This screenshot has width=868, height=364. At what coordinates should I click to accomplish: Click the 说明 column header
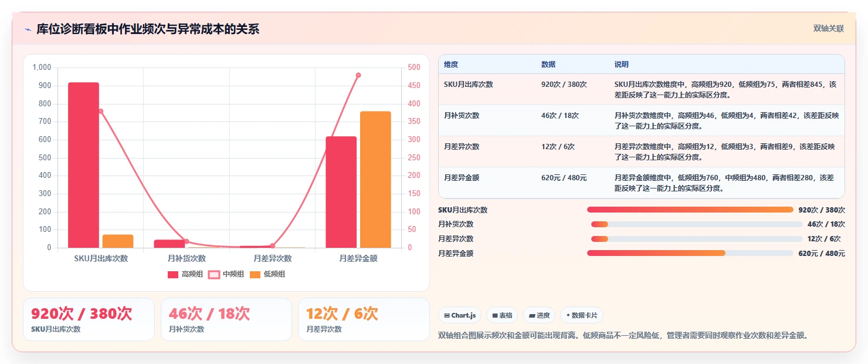click(622, 64)
